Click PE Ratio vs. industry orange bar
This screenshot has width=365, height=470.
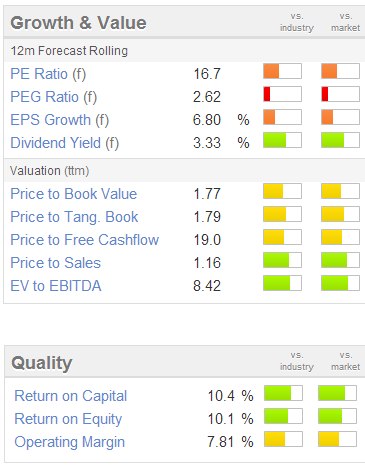[x=282, y=71]
